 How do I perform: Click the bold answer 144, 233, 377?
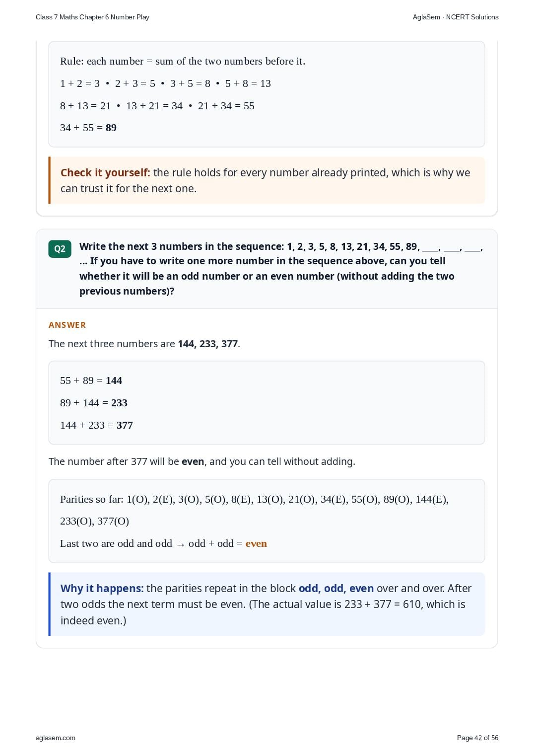tap(208, 344)
